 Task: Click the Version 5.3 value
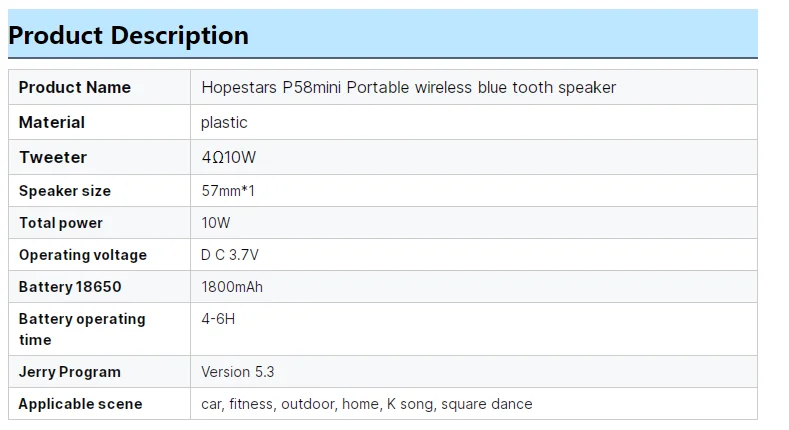(238, 372)
